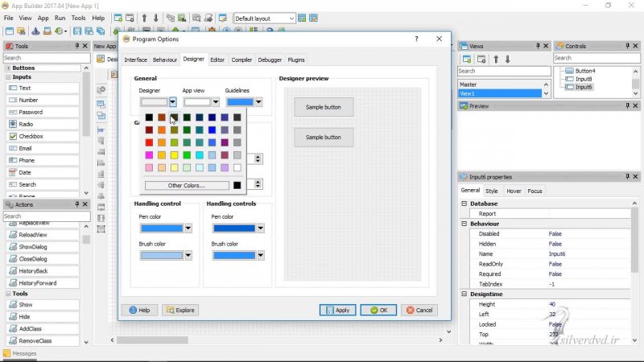Click move view up arrow in Views panel
The width and height of the screenshot is (644, 362).
coord(496,59)
